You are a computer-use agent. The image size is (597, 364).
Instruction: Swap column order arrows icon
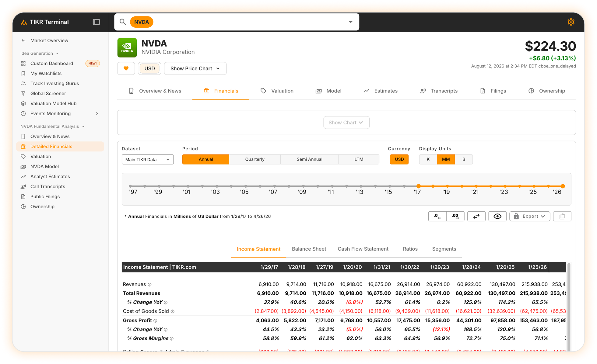[x=476, y=216]
